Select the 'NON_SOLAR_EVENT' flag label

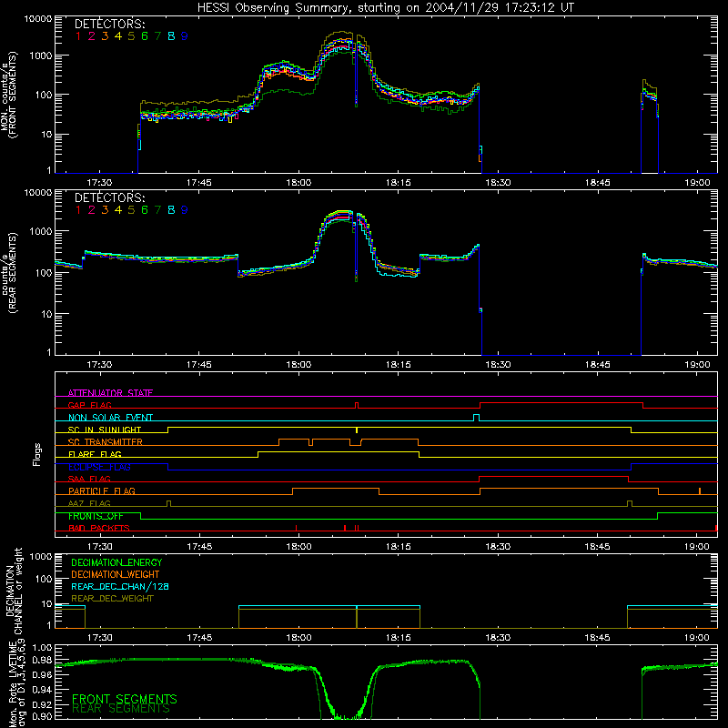click(x=110, y=418)
